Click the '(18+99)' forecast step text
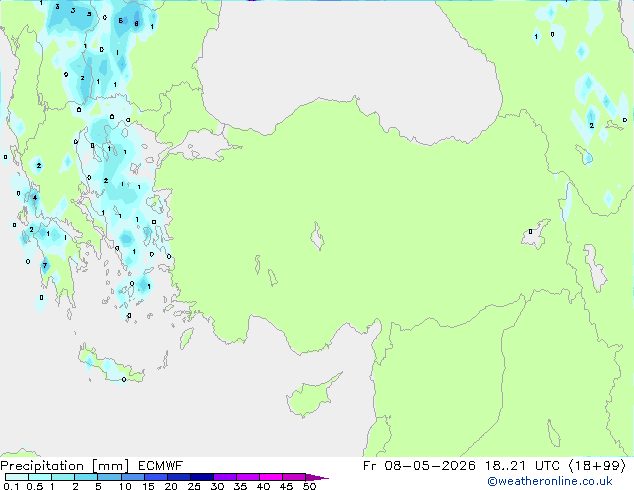The image size is (634, 490). pos(597,466)
